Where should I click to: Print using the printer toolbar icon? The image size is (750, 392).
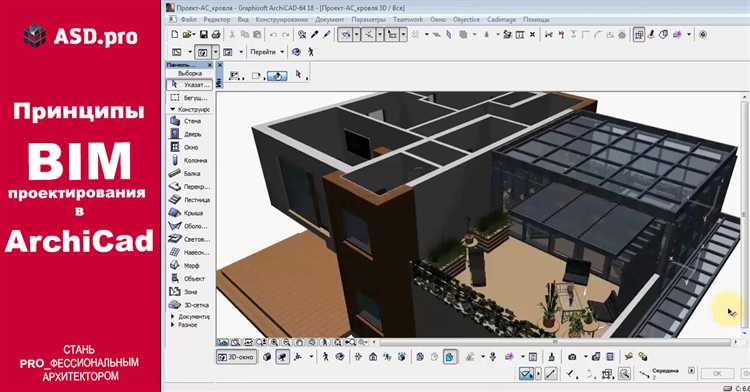click(x=216, y=34)
